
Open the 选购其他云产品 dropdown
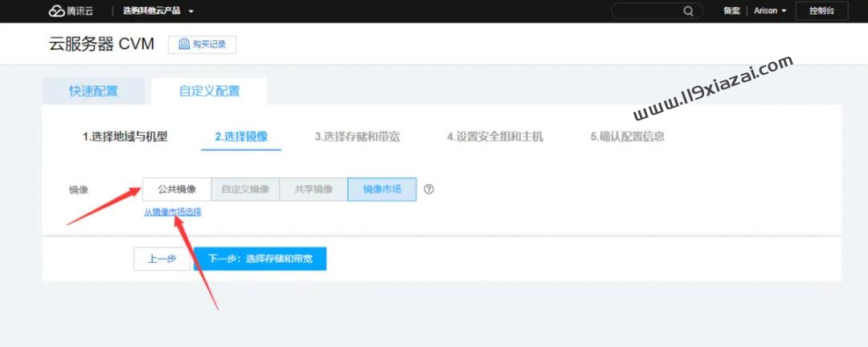[x=158, y=11]
